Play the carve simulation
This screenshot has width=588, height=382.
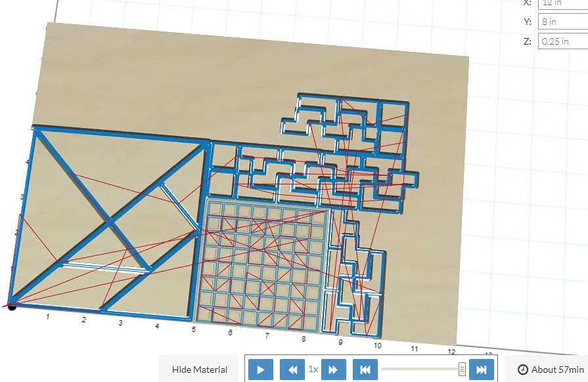(260, 370)
